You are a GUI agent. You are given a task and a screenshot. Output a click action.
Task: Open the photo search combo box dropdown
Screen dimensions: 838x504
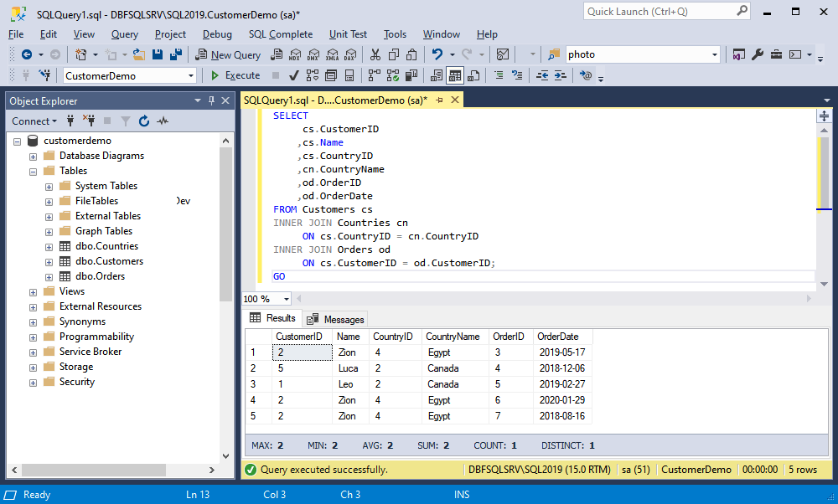[715, 54]
